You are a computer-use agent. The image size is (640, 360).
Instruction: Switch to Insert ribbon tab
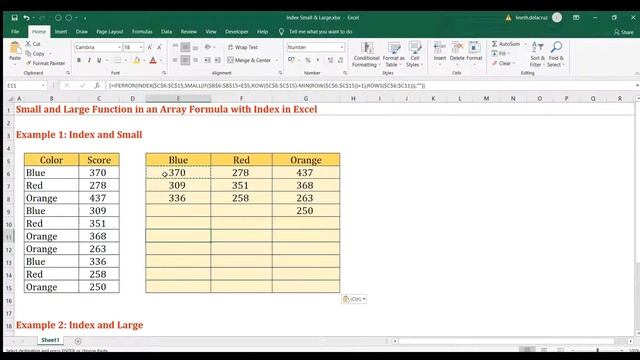61,31
